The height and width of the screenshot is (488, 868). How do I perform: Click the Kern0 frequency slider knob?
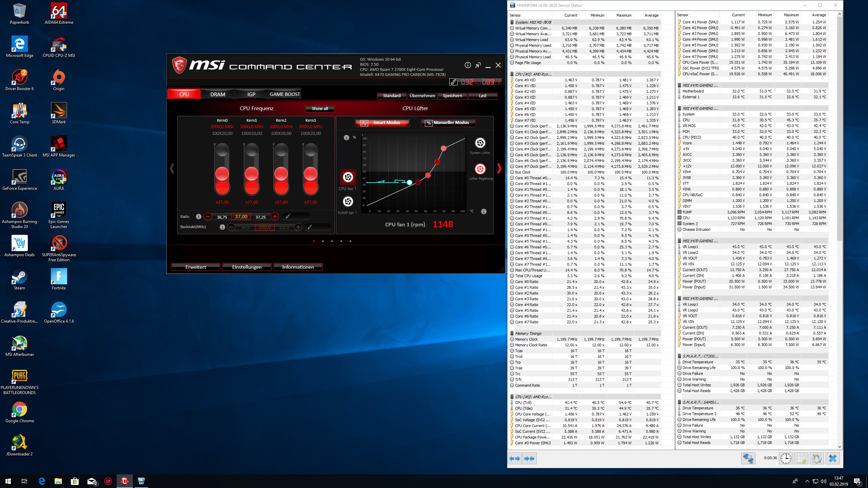(x=222, y=174)
